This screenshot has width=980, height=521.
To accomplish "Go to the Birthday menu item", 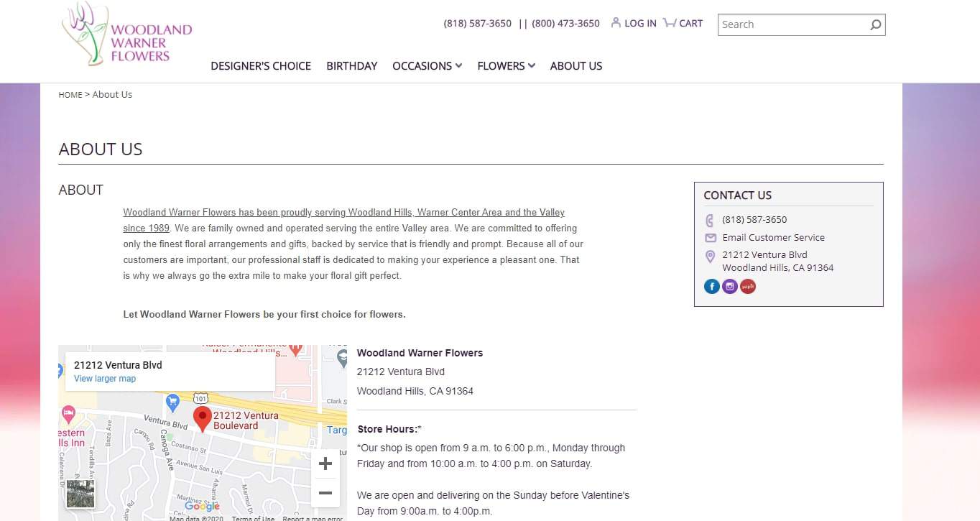I will [352, 66].
